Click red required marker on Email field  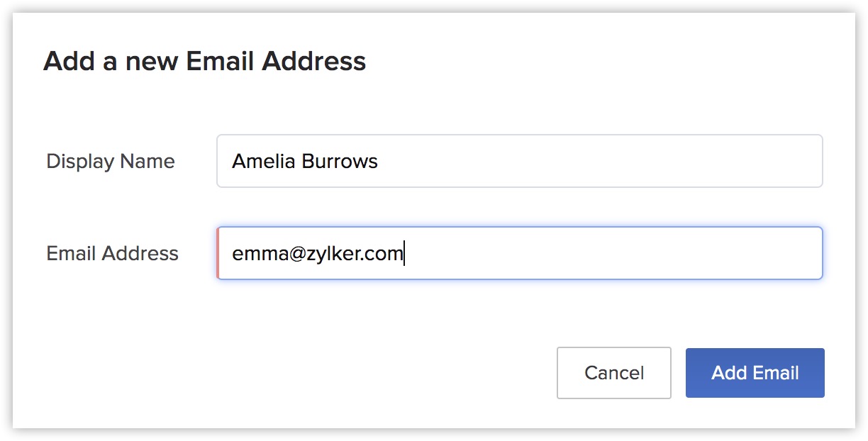[x=218, y=253]
